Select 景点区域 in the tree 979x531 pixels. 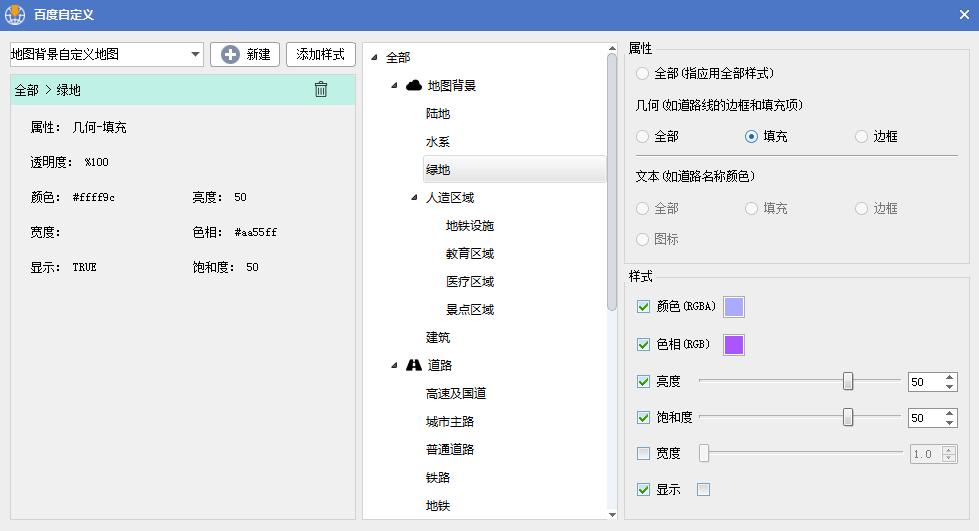click(x=470, y=309)
